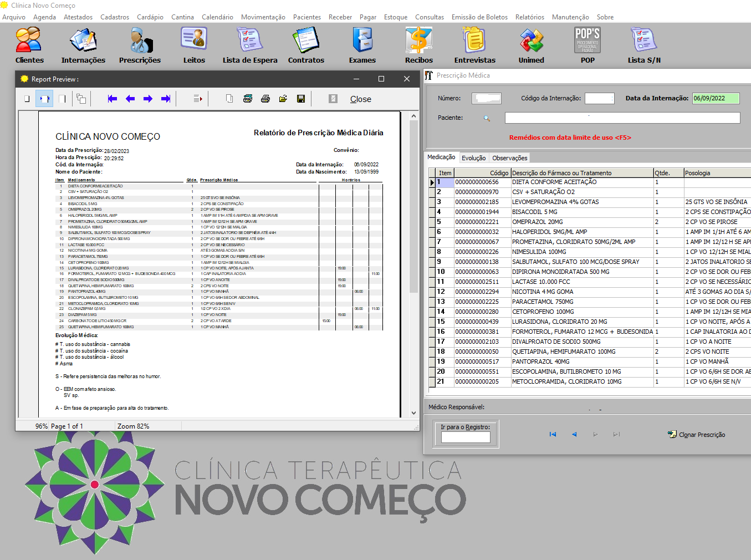Save the report with the floppy disk icon
This screenshot has height=560, width=751.
coord(301,99)
